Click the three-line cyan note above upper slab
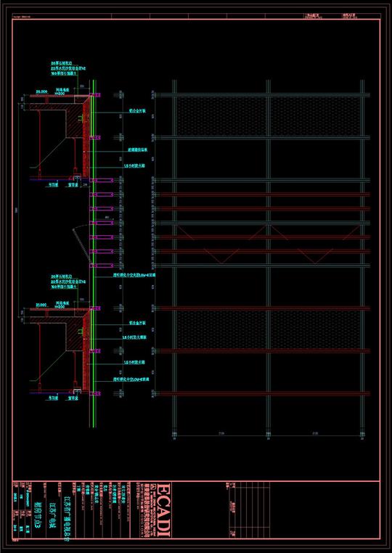392x553 pixels. [x=68, y=69]
